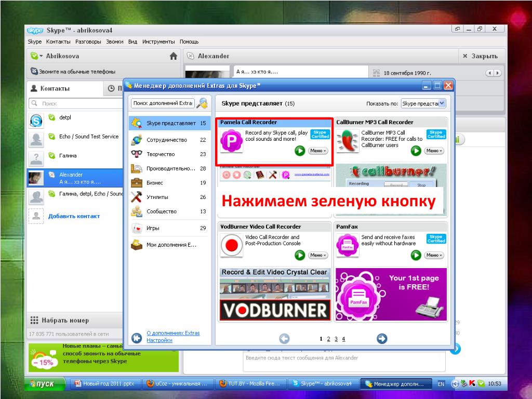Open the Сообщество community category
Viewport: 532px width, 399px height.
click(169, 211)
